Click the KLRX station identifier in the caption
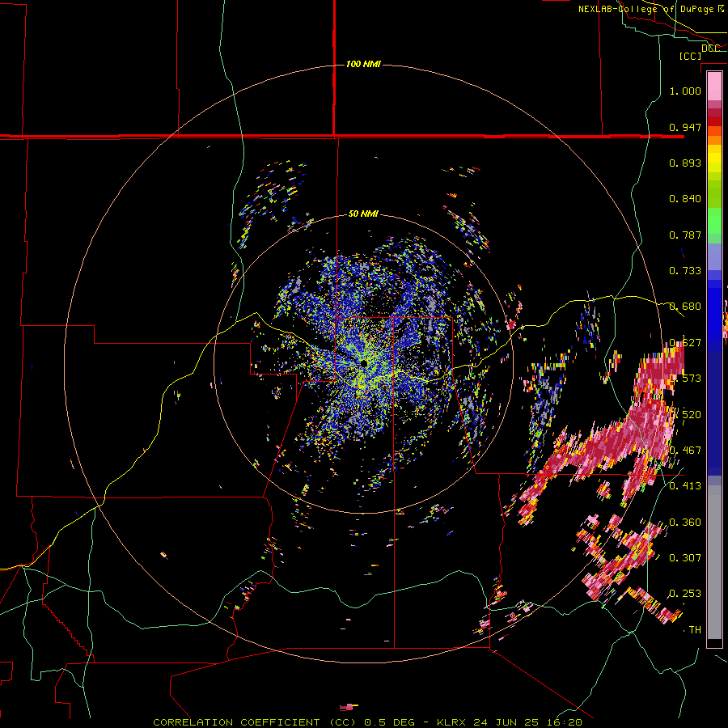This screenshot has height=728, width=728. pyautogui.click(x=453, y=722)
